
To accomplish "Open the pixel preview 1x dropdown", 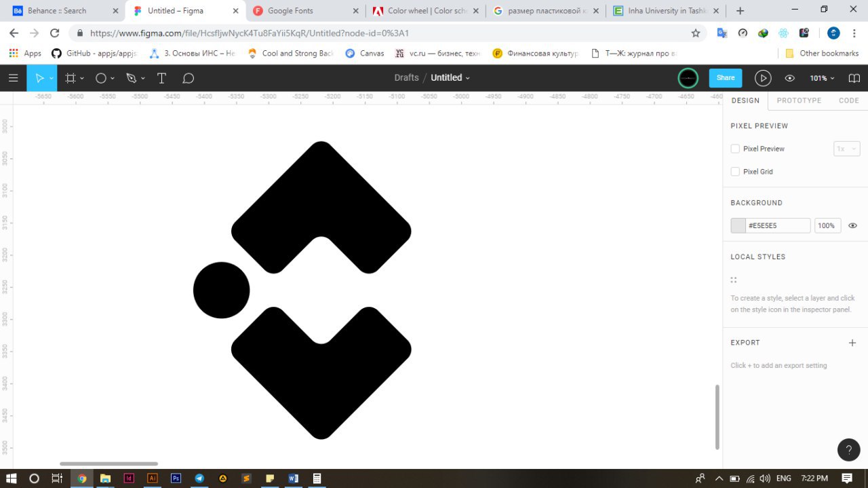I will click(847, 149).
